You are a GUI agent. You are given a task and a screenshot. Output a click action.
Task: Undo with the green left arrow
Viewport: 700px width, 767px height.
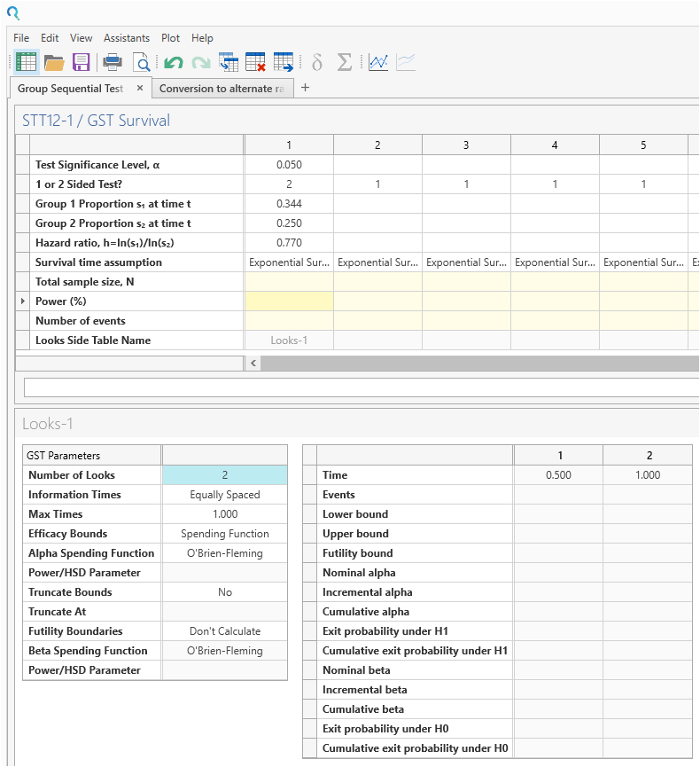click(173, 63)
